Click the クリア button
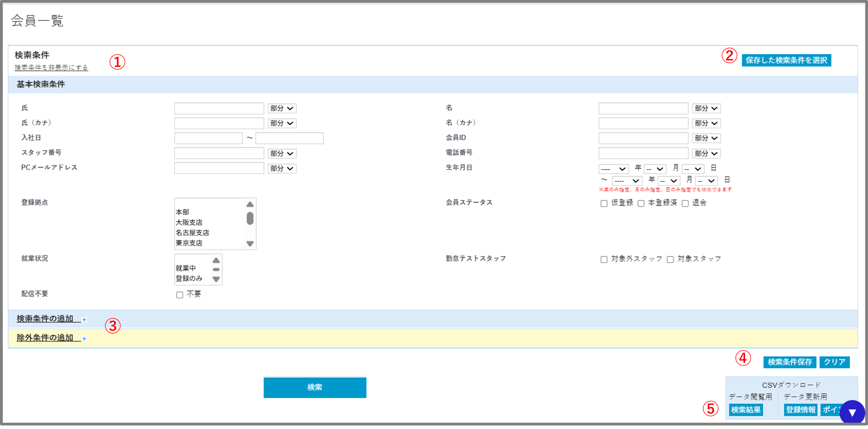This screenshot has height=429, width=868. (x=835, y=362)
